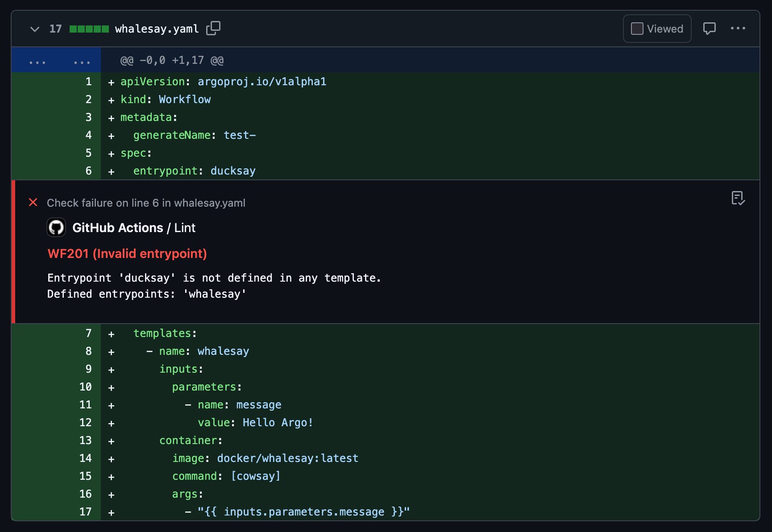The height and width of the screenshot is (532, 772).
Task: Open the three-dot file options menu
Action: click(x=738, y=28)
